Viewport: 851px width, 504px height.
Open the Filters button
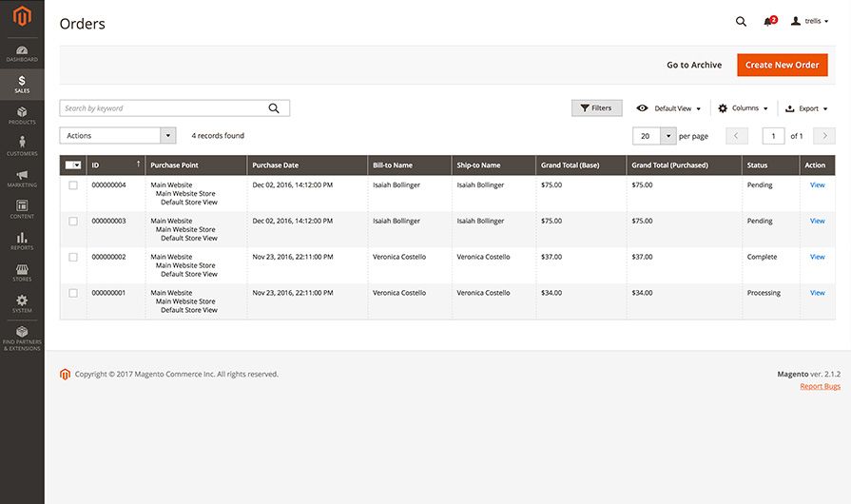(596, 108)
